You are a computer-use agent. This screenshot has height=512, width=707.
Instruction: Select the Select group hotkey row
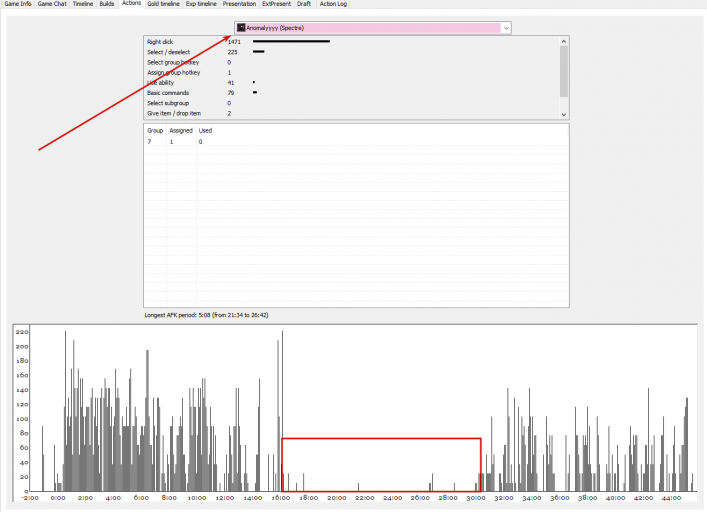point(352,62)
